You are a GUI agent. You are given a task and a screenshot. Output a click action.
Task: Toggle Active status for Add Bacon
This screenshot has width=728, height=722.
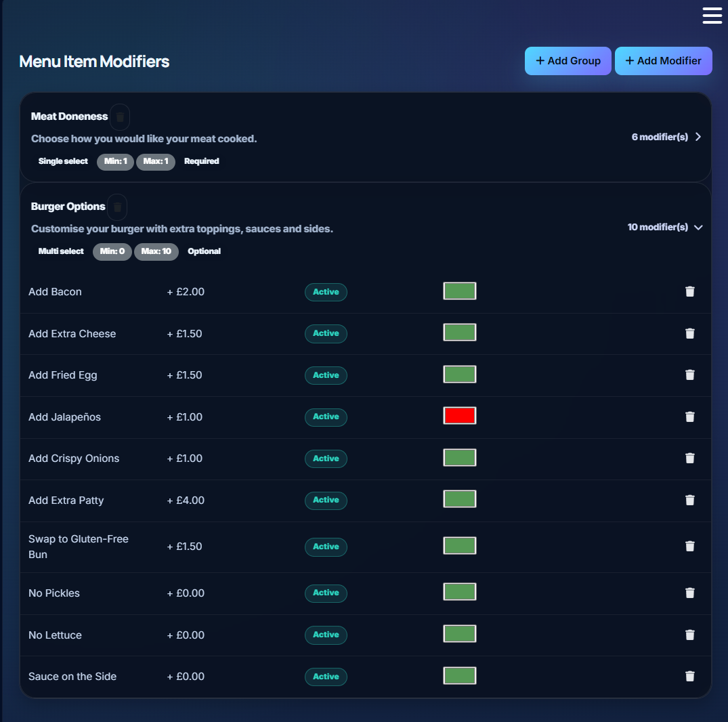click(326, 292)
